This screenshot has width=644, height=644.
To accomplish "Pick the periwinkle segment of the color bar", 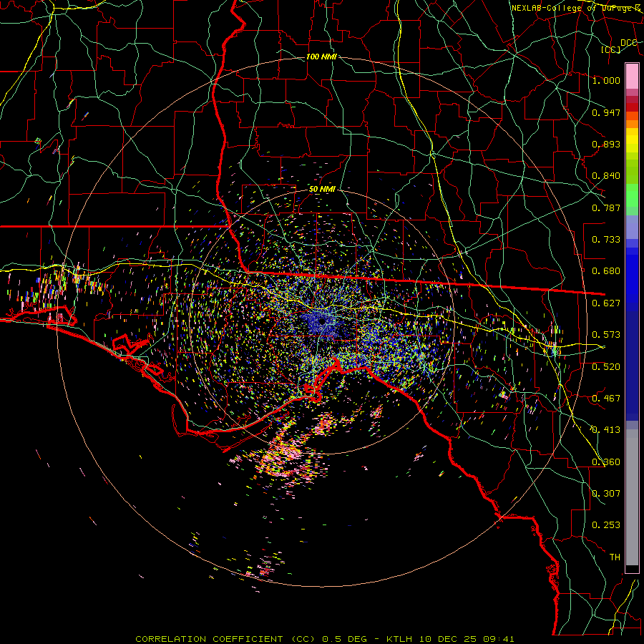I will [632, 227].
